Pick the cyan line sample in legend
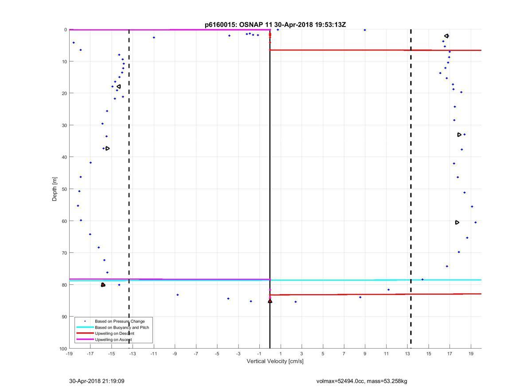Screen dimensions: 532x392 (x=85, y=327)
